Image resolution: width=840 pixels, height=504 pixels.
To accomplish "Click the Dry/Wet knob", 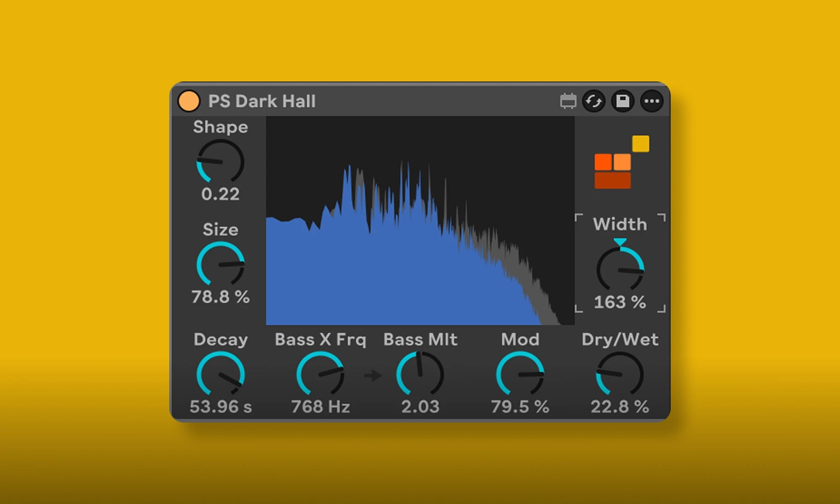I will [x=620, y=374].
